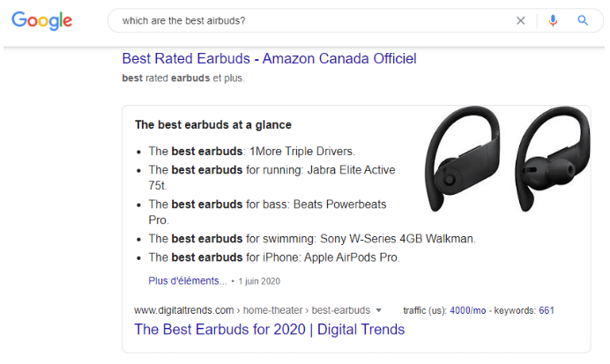This screenshot has height=364, width=610.
Task: Click the Apple AirPods Pro iPhone item
Action: 273,257
